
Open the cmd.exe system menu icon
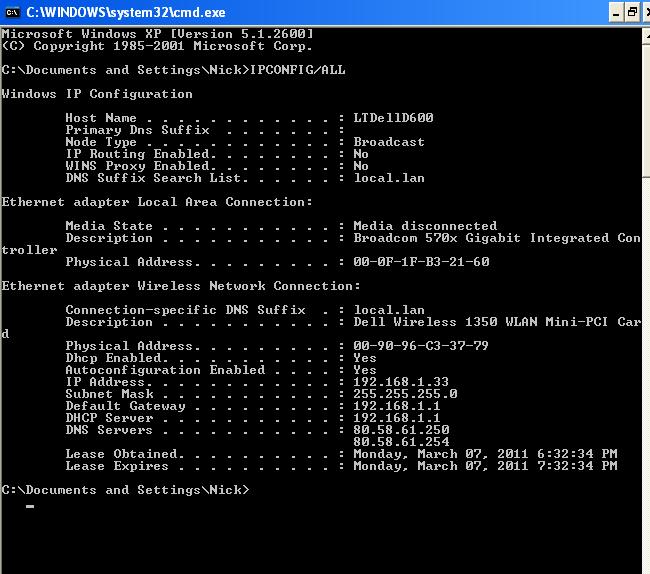click(x=12, y=12)
